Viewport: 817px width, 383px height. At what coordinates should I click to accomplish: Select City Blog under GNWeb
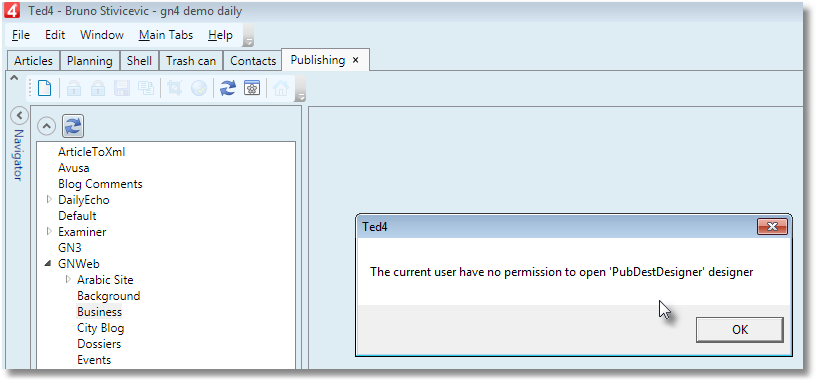(101, 328)
